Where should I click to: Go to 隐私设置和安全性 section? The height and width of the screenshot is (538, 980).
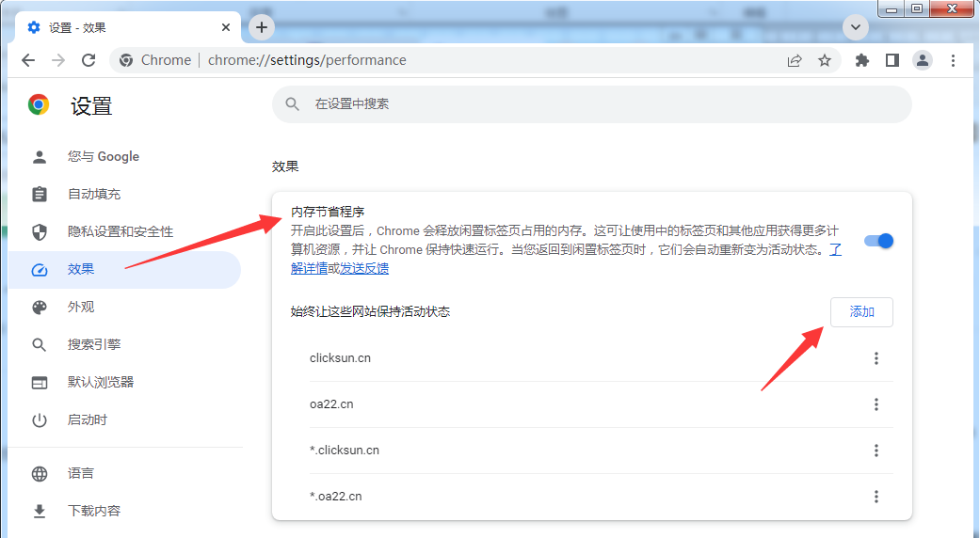pos(125,231)
